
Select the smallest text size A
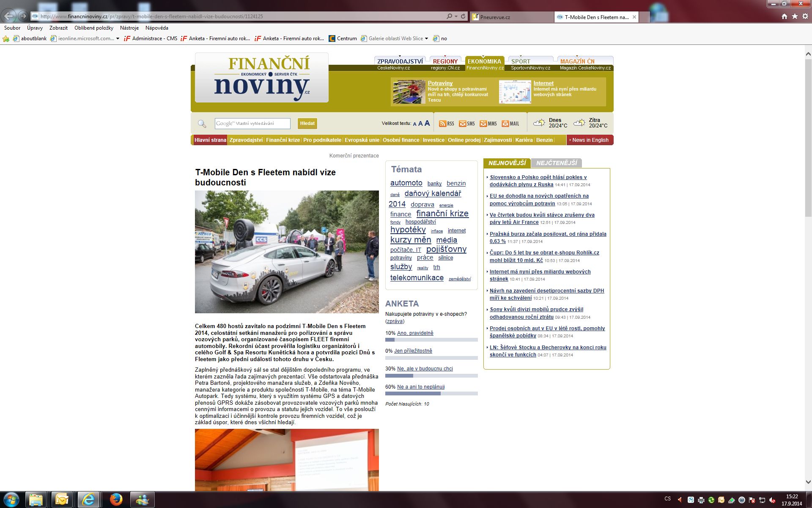[x=414, y=124]
